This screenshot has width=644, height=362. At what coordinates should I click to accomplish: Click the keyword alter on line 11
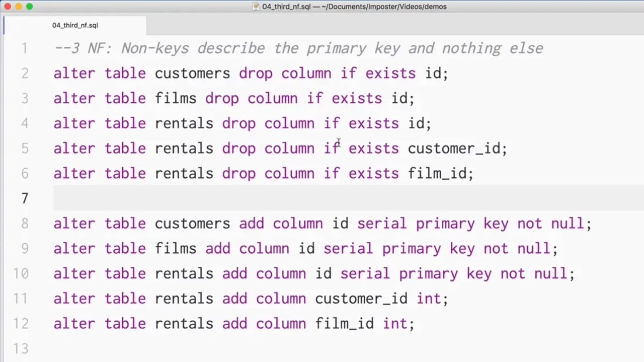click(74, 298)
